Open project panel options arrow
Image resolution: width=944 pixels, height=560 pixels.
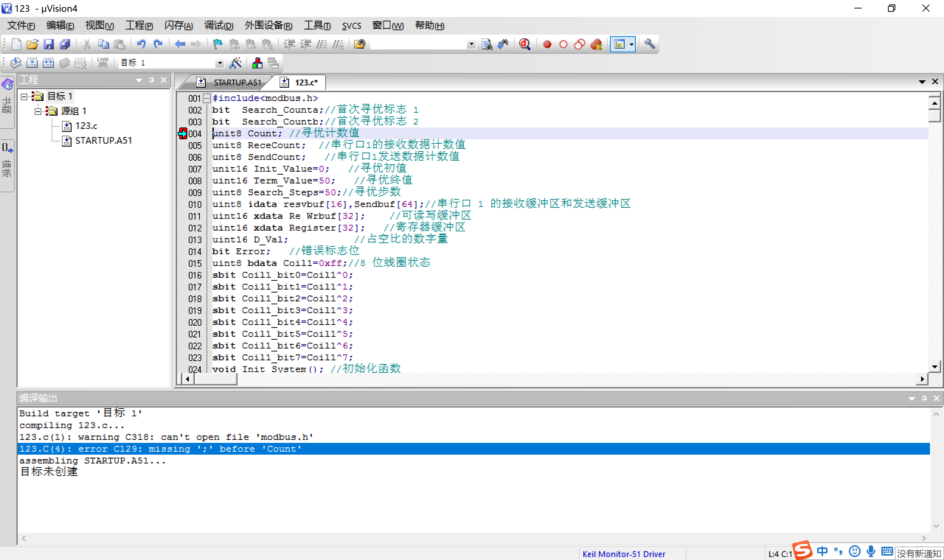pos(139,80)
